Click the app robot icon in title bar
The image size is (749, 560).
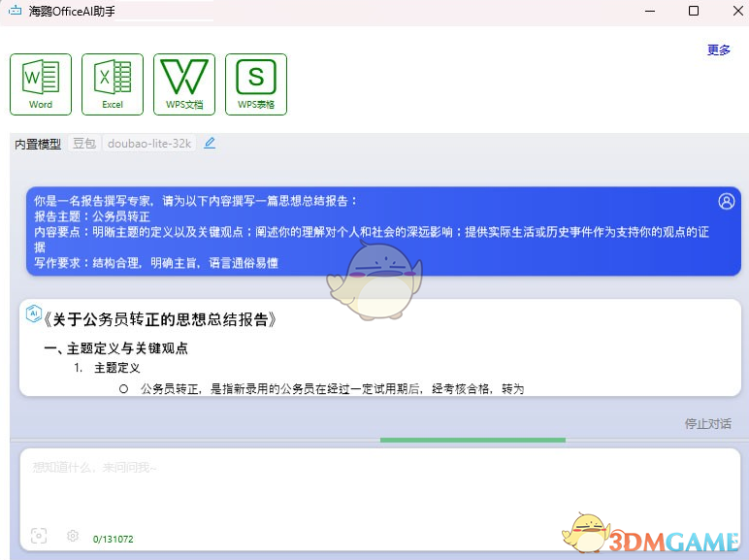(15, 10)
